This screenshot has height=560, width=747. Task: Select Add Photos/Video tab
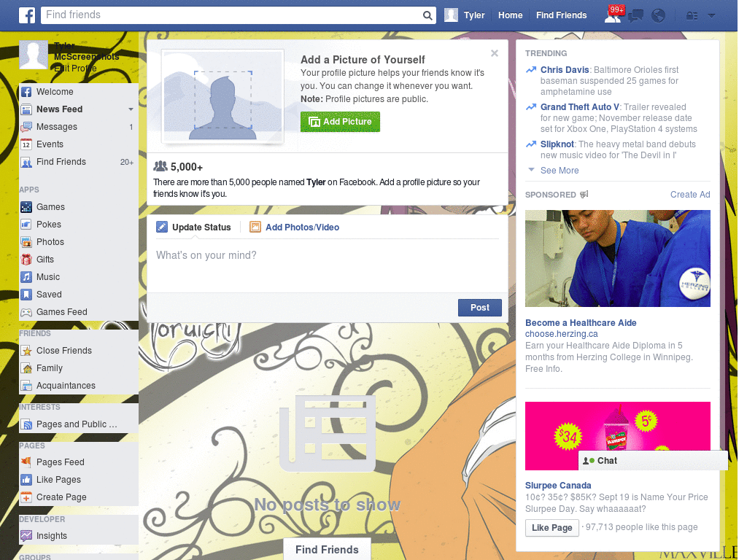pos(295,227)
